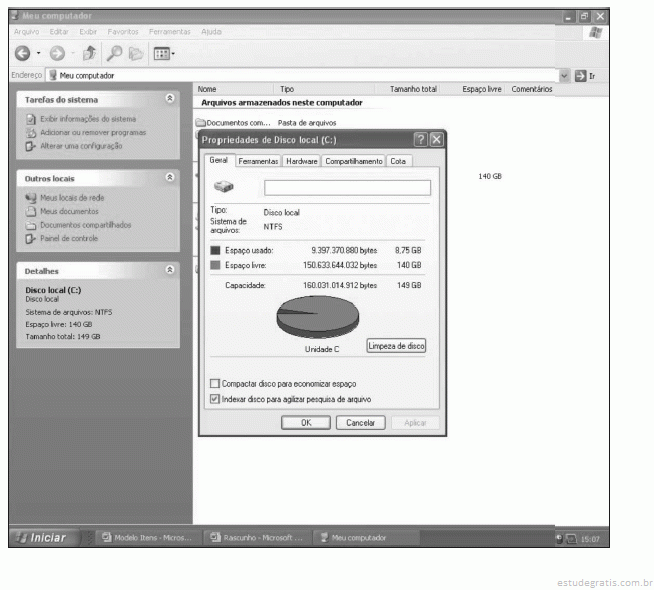
Task: Open the Search magnifier toolbar icon
Action: pyautogui.click(x=114, y=53)
